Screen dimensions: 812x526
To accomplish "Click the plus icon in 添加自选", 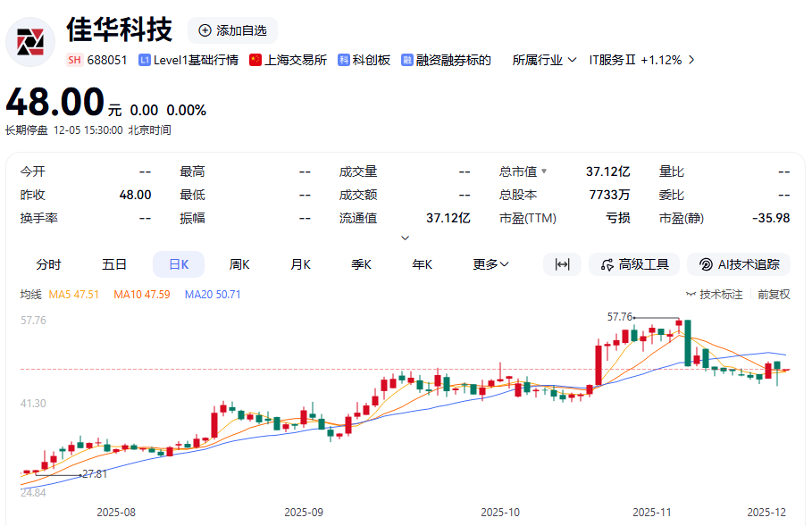I will (x=205, y=30).
